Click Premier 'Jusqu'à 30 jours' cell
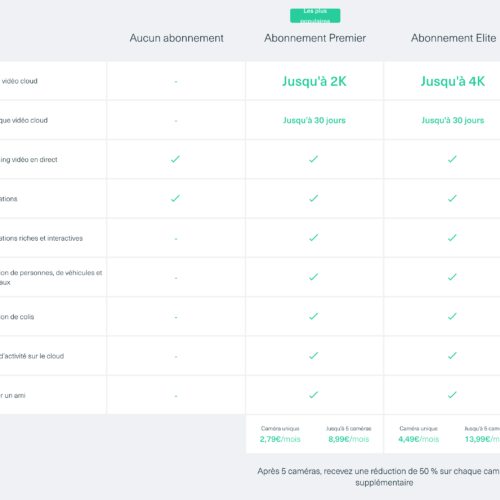This screenshot has height=500, width=500. (314, 120)
